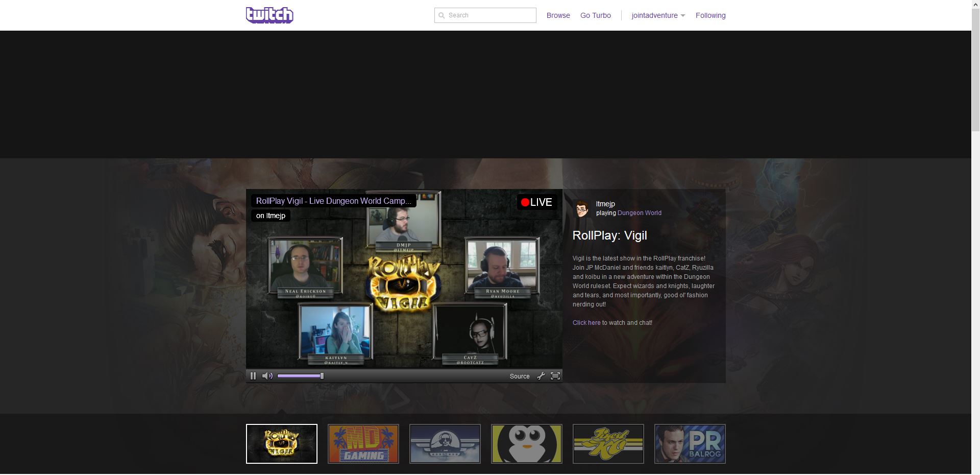The width and height of the screenshot is (980, 475).
Task: Select the yellow striped logo thumbnail
Action: [608, 444]
